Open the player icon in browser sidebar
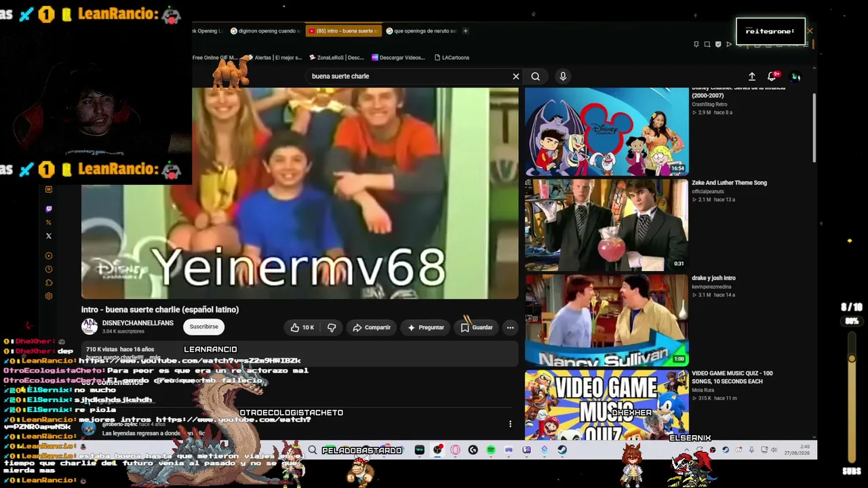Viewport: 868px width, 488px height. pyautogui.click(x=48, y=256)
